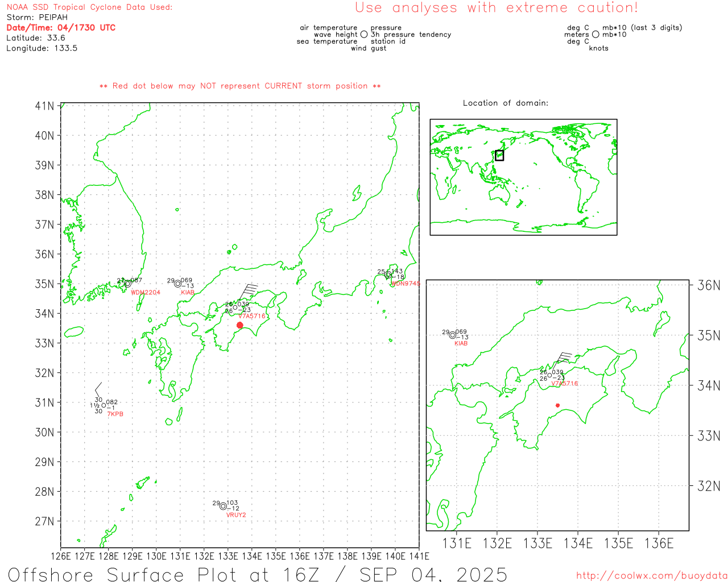Click the 30N latitude label
The height and width of the screenshot is (582, 728).
click(x=44, y=433)
